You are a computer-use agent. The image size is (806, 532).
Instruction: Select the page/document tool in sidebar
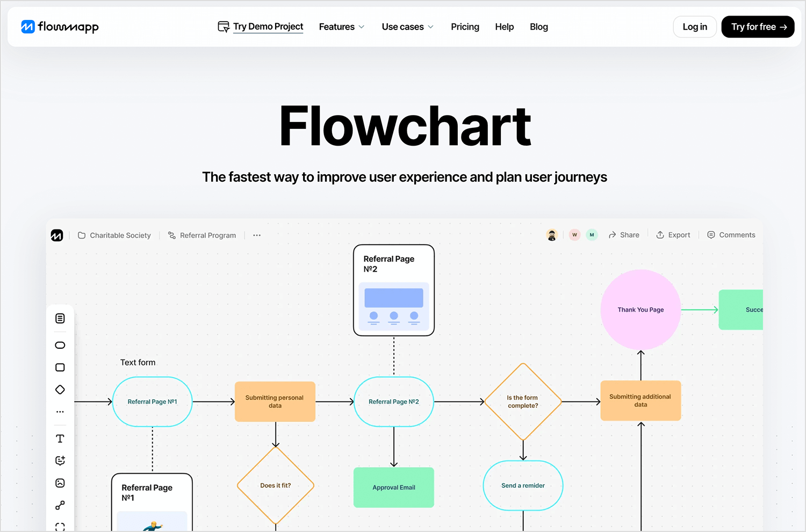60,319
